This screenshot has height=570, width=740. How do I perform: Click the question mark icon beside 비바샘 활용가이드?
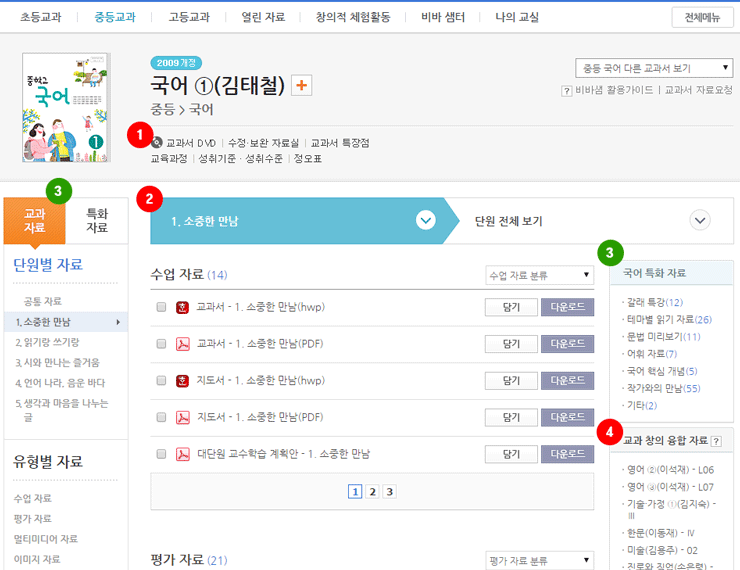pos(567,90)
